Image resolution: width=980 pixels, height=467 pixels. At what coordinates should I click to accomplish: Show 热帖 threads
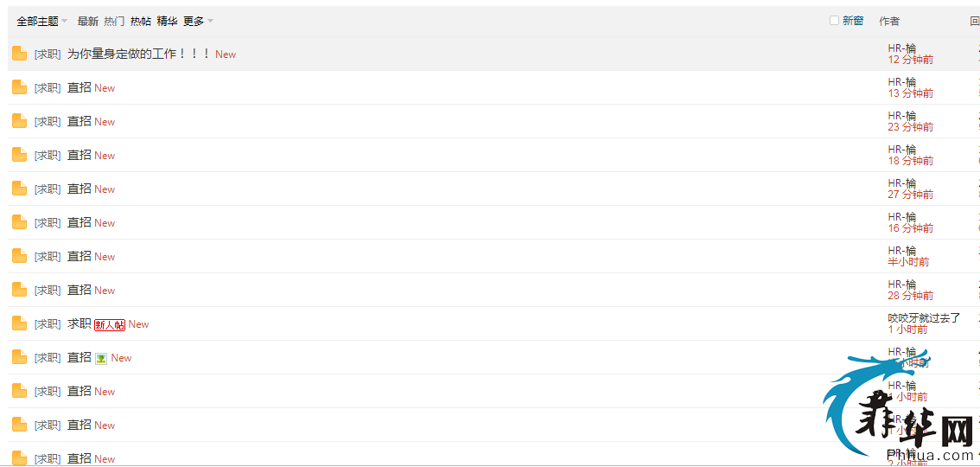coord(141,22)
